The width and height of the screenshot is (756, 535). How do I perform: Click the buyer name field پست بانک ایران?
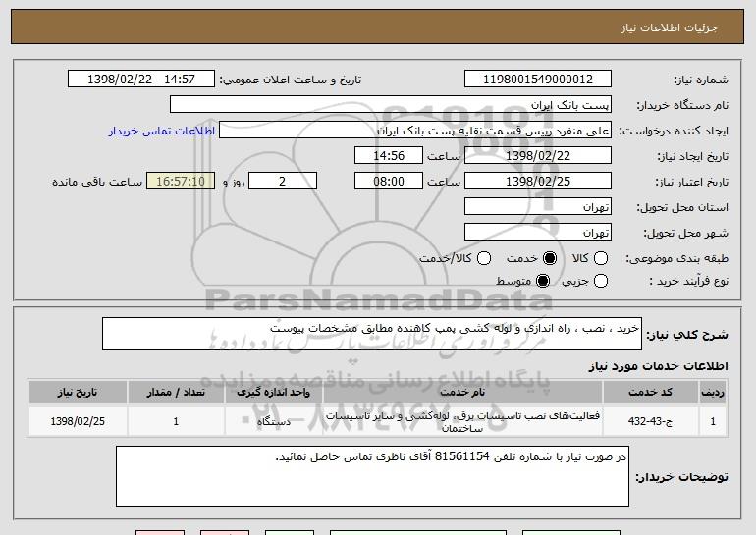tap(391, 105)
